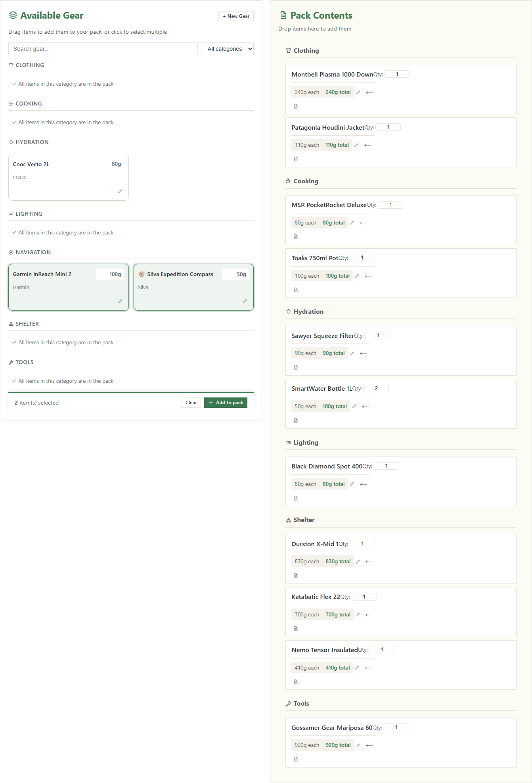Click the quantity field for Black Diamond Spot 400
The width and height of the screenshot is (532, 783).
(x=387, y=466)
